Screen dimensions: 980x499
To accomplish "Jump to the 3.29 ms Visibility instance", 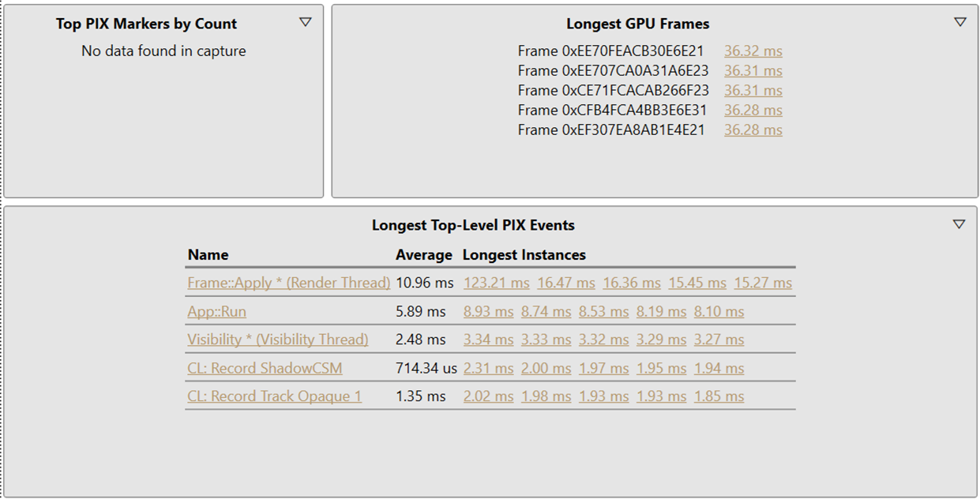I will (x=662, y=340).
